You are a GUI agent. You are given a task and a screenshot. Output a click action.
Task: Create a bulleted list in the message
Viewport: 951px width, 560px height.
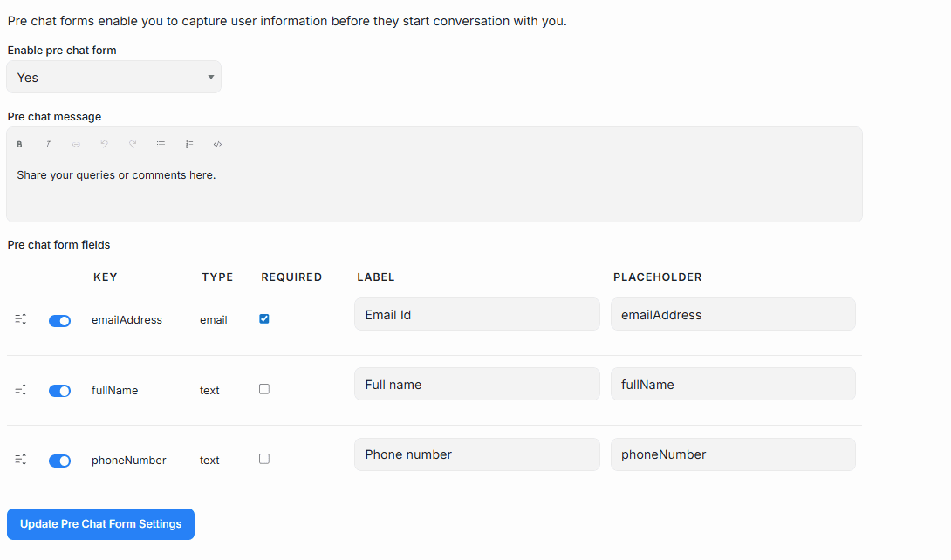tap(161, 144)
